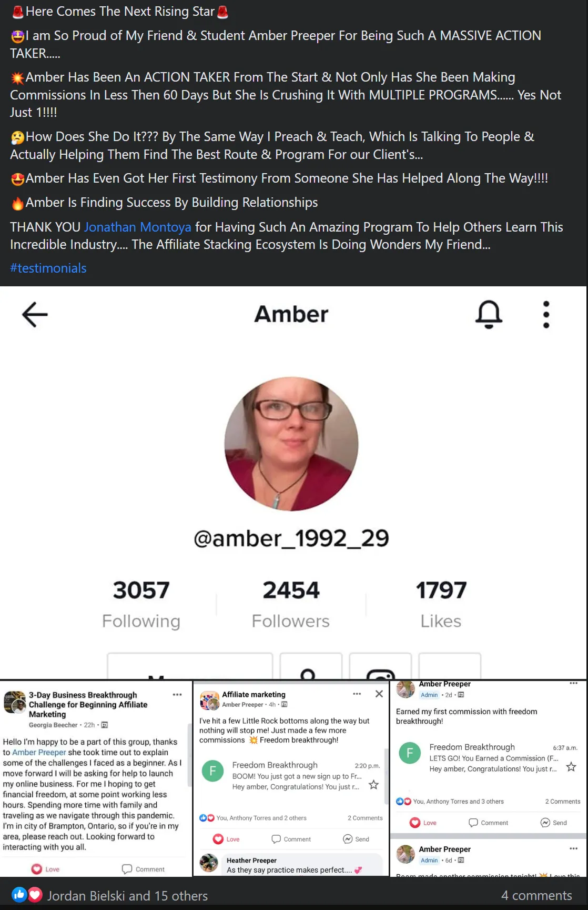Open the 4 comments thread
Image resolution: width=588 pixels, height=910 pixels.
(536, 895)
